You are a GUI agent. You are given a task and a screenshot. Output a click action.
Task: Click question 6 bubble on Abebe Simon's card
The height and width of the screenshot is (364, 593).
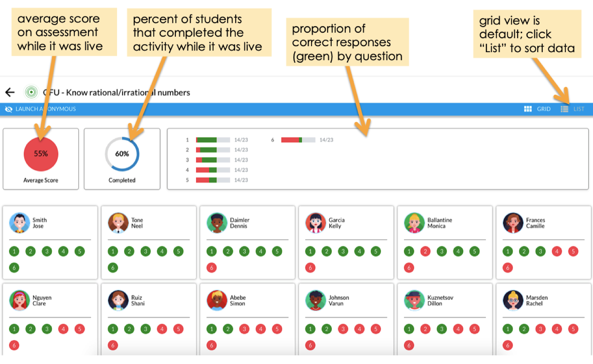pos(212,345)
